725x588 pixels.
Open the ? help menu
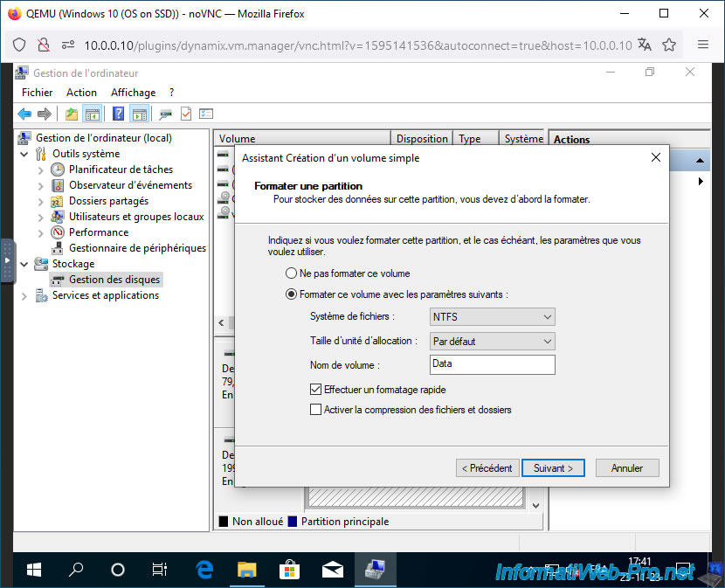(x=171, y=93)
